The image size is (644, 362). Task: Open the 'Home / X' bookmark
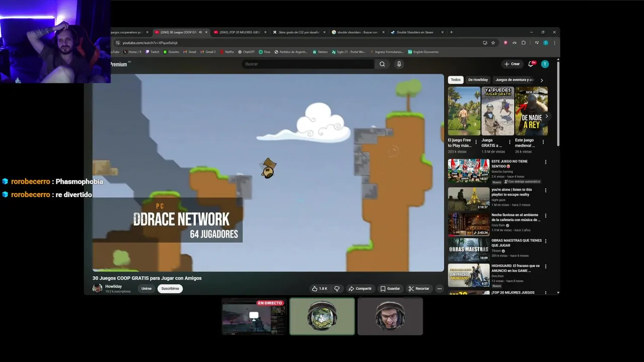coord(132,52)
